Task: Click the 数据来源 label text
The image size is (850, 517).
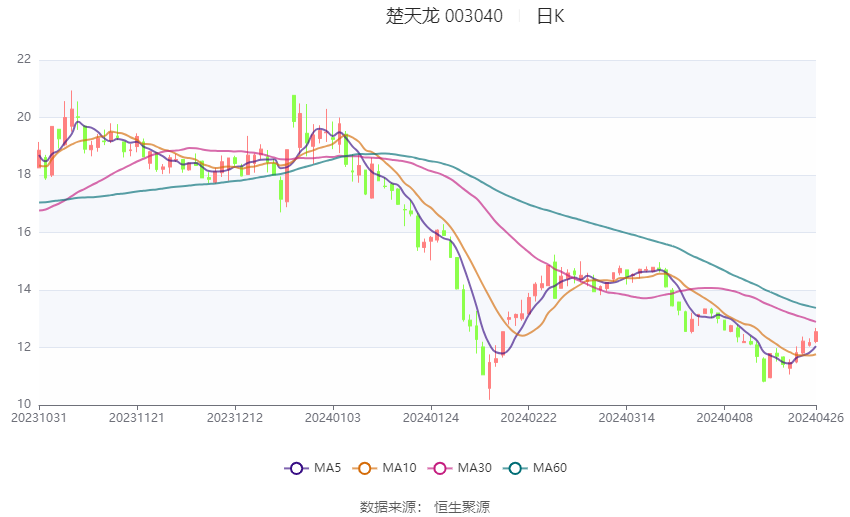Action: [x=387, y=507]
